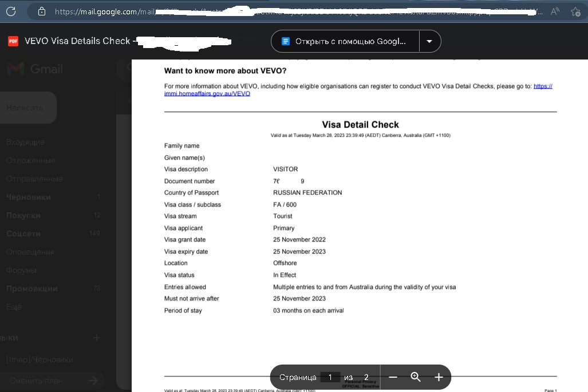This screenshot has width=588, height=392.
Task: Open Входящие folder in Gmail sidebar
Action: coord(26,142)
